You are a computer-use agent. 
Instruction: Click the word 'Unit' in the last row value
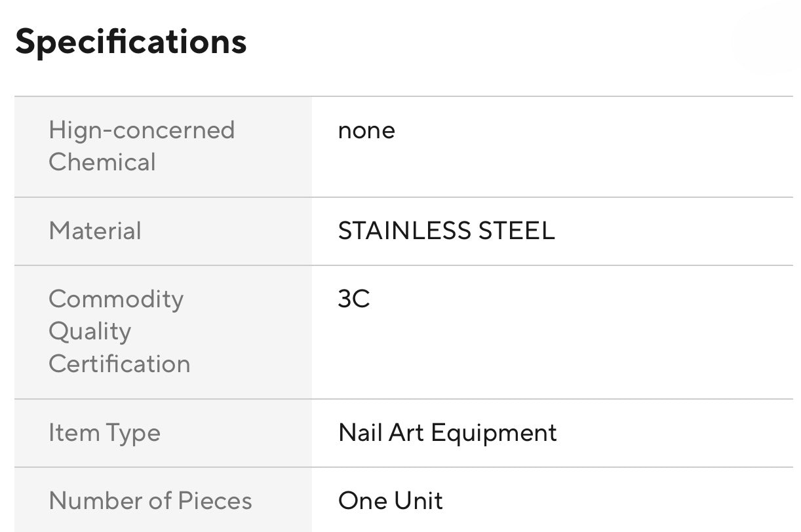[418, 501]
